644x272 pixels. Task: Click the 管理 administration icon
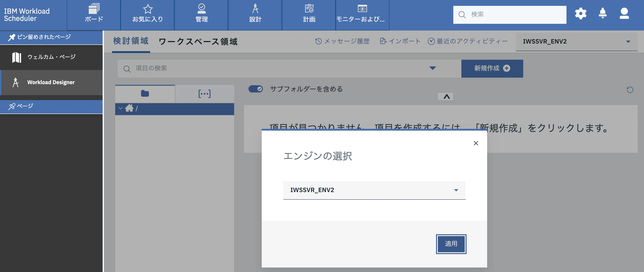coord(201,9)
